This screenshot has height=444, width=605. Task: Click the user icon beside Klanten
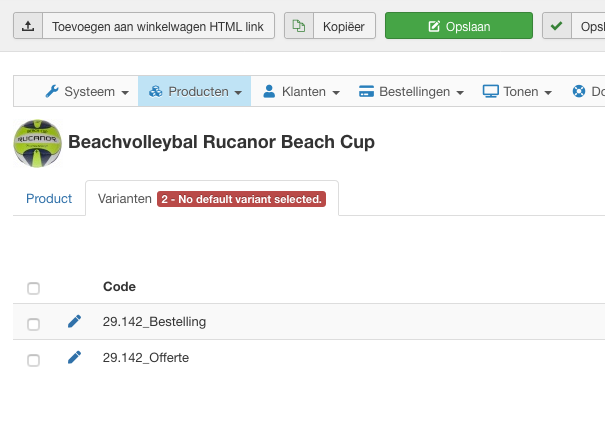[x=269, y=91]
